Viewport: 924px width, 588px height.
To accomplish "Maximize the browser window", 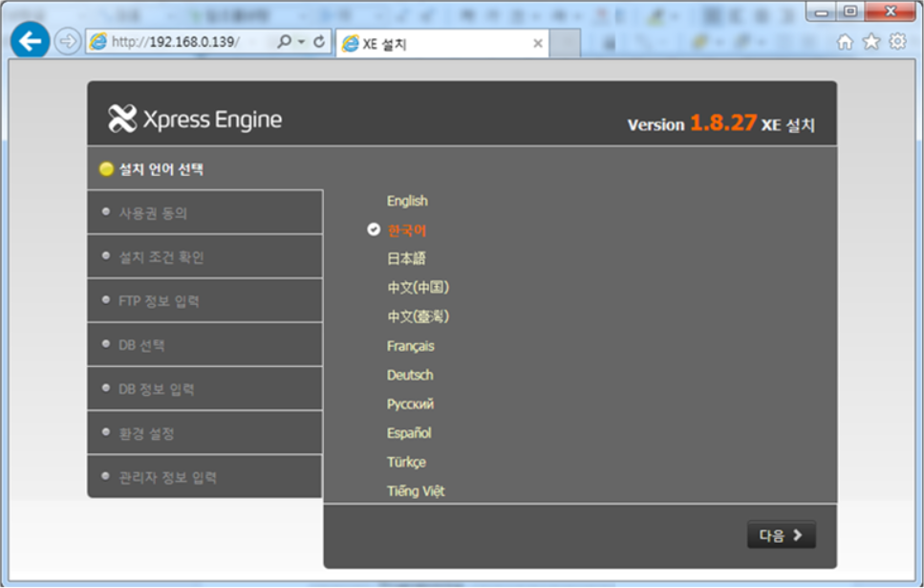I will 849,11.
